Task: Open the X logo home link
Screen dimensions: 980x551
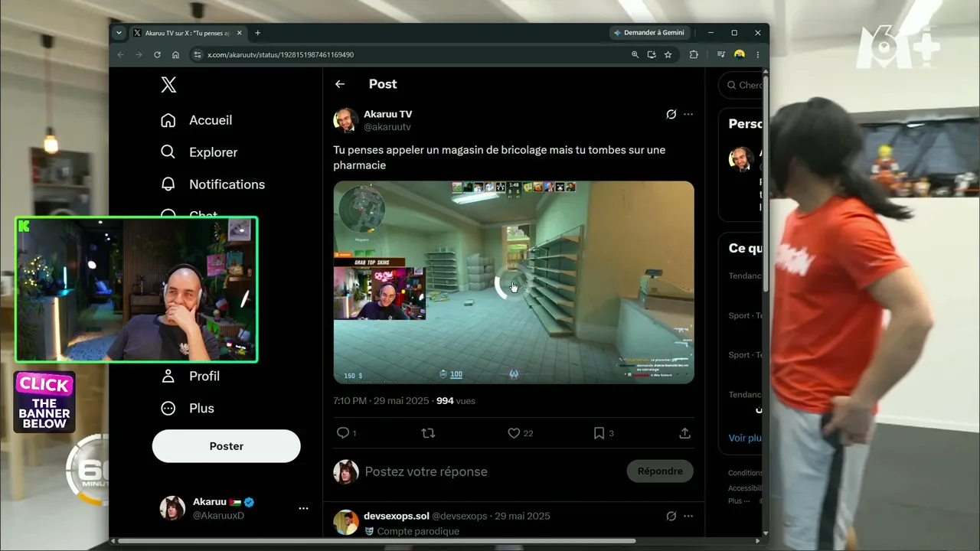Action: pyautogui.click(x=168, y=84)
